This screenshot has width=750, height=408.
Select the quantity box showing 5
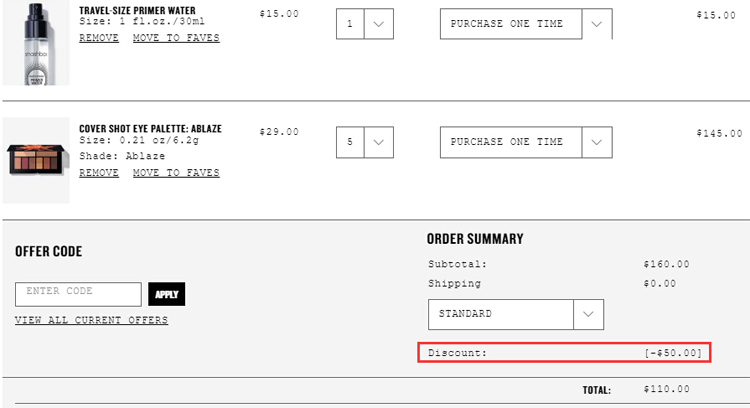coord(350,142)
